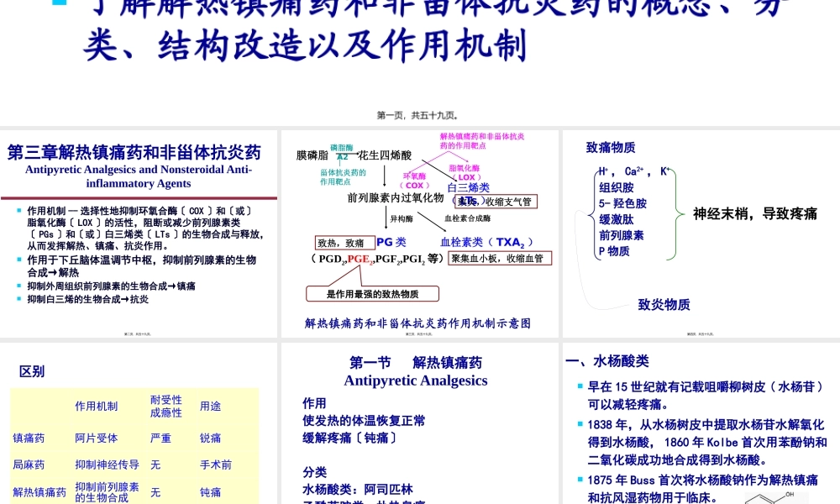Image resolution: width=840 pixels, height=504 pixels.
Task: Click the 致炎物质 label
Action: pos(664,304)
